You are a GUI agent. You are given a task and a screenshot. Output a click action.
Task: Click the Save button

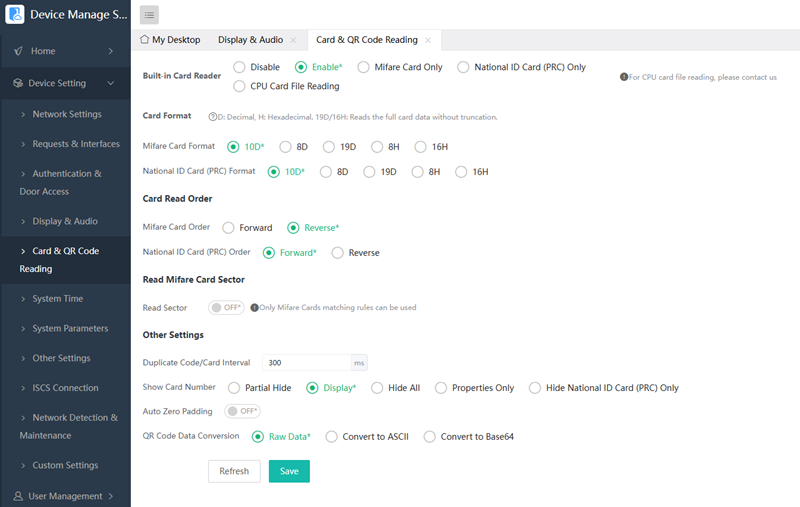[289, 471]
